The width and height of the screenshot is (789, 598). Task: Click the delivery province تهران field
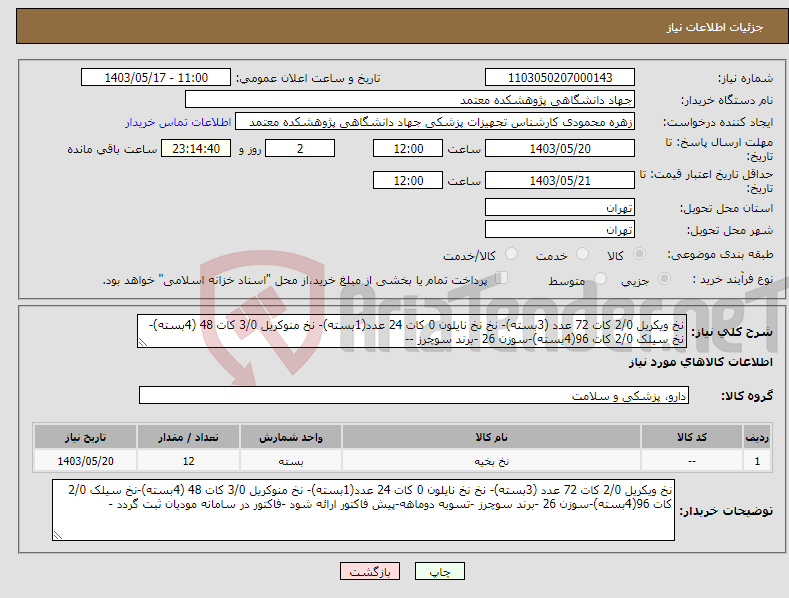pos(560,207)
